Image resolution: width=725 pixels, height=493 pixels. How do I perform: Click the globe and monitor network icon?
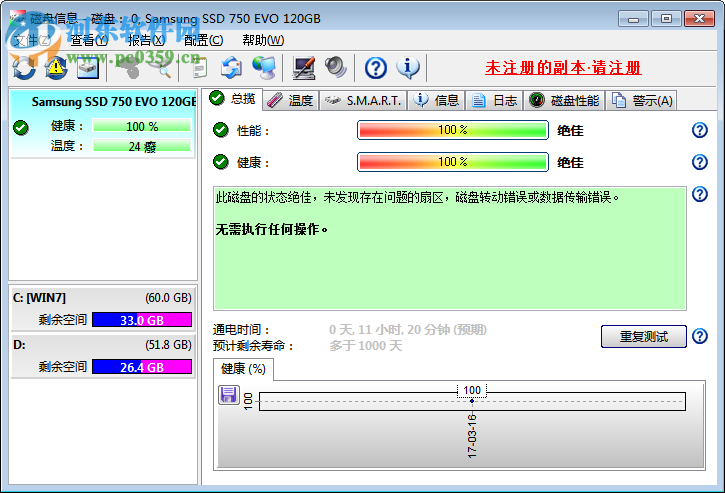point(264,68)
